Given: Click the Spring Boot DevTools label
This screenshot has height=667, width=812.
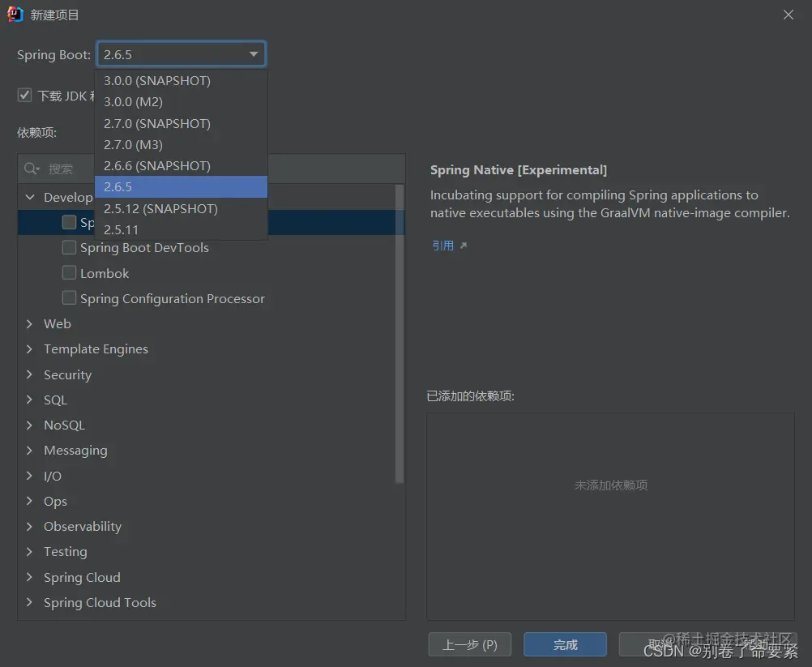Looking at the screenshot, I should [144, 247].
